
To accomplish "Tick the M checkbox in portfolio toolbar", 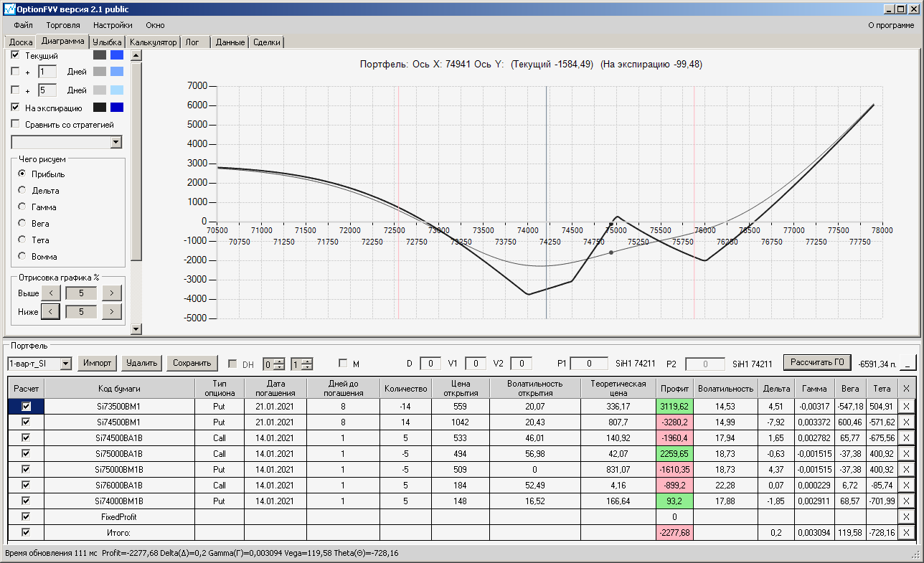I will [343, 364].
